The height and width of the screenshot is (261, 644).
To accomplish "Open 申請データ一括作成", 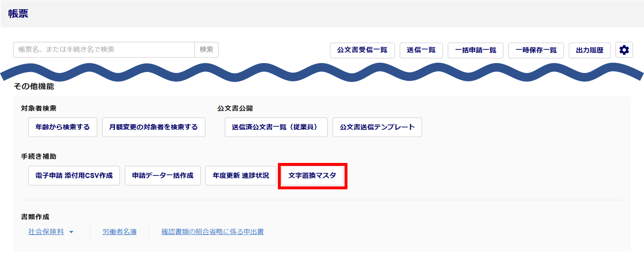I will click(163, 175).
